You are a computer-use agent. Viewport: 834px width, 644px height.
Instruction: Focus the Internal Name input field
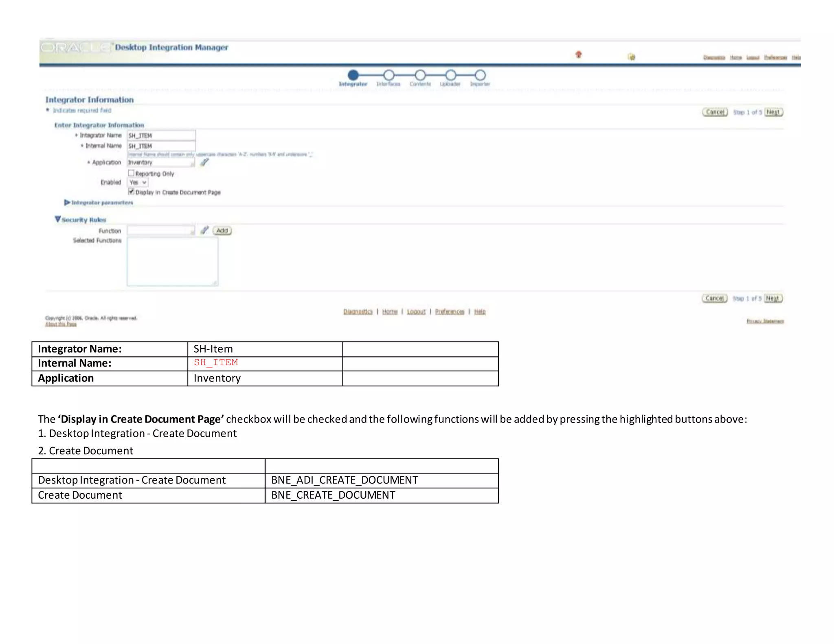pos(161,146)
